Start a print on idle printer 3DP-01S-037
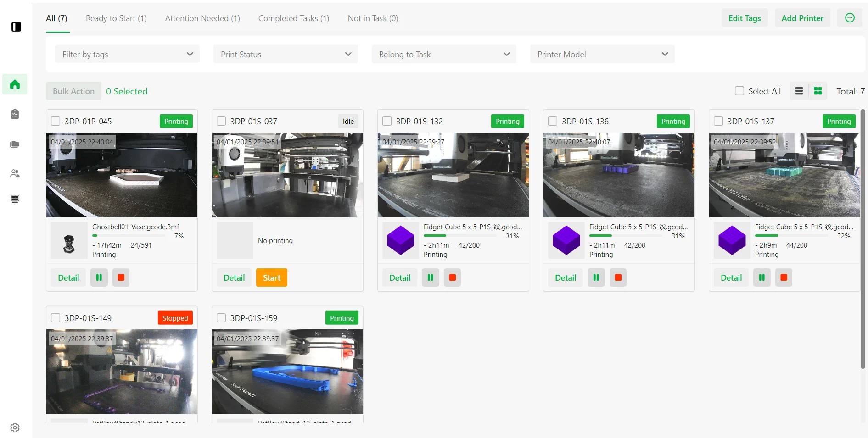 point(271,277)
